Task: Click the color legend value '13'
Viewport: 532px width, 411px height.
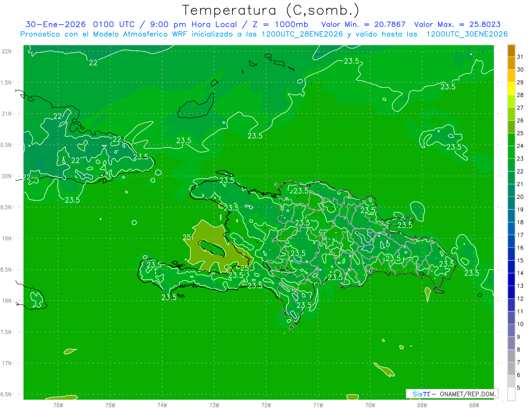Action: click(x=520, y=286)
